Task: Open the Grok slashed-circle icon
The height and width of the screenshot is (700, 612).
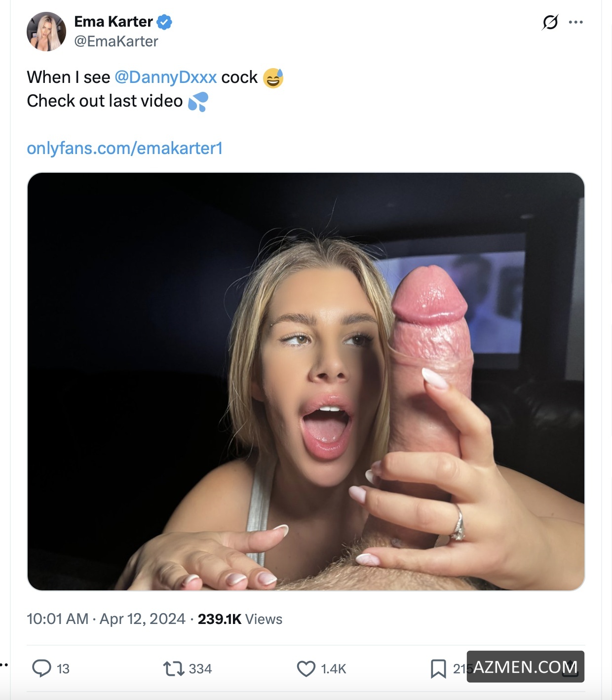Action: [550, 22]
